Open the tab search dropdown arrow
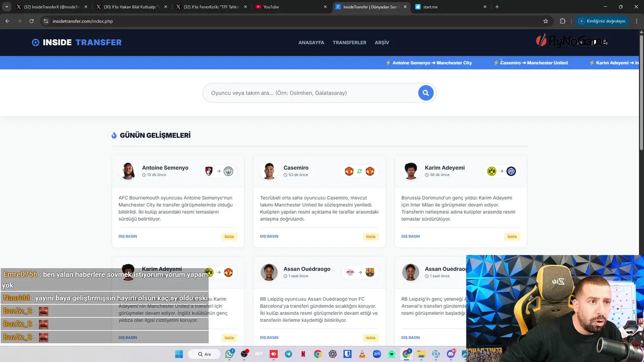This screenshot has height=362, width=644. pos(7,7)
